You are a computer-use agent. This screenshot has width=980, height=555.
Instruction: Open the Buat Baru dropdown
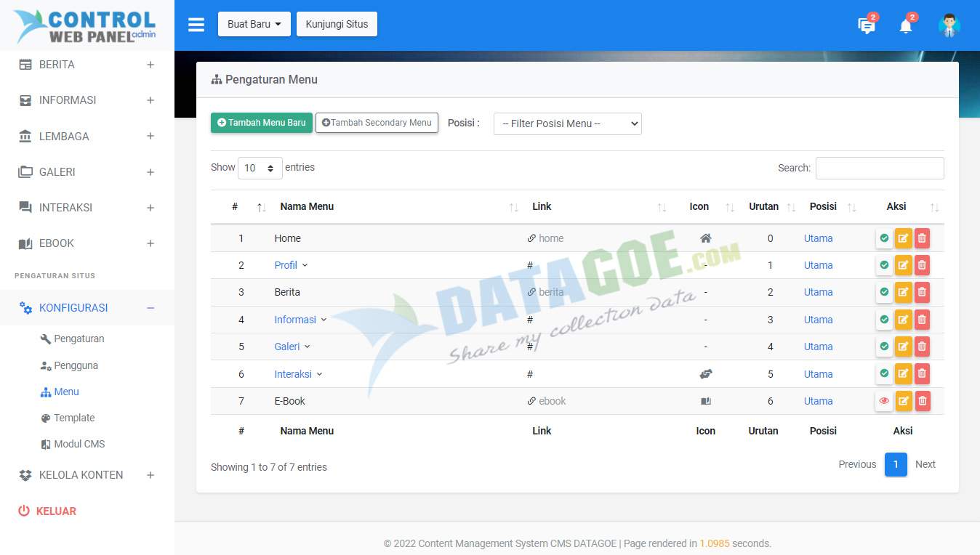point(254,24)
